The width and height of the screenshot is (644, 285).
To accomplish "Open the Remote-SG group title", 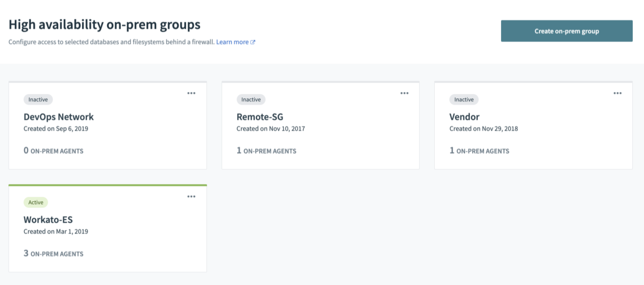I will (260, 117).
